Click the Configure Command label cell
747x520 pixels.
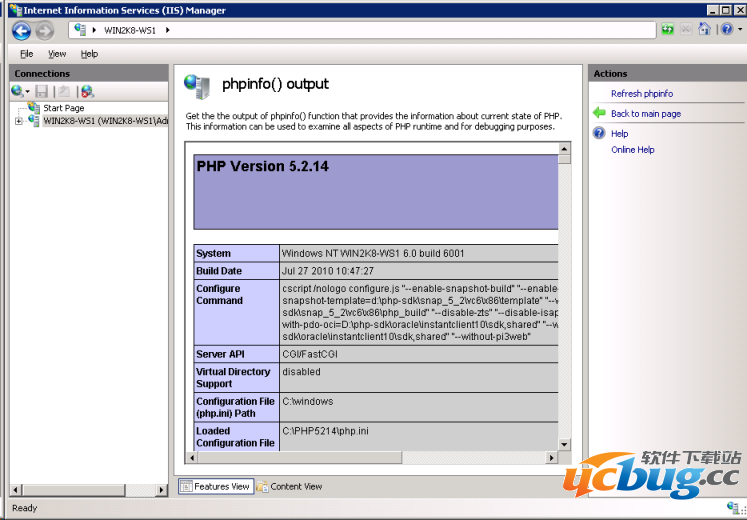point(236,312)
